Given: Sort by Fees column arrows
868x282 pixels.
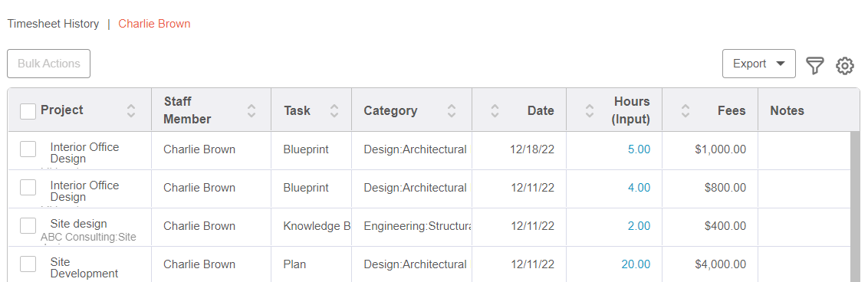Looking at the screenshot, I should click(686, 110).
